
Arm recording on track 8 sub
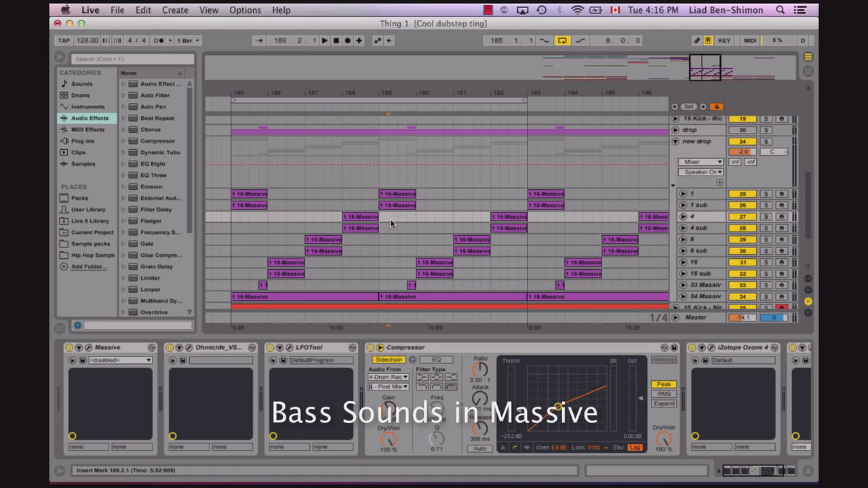[781, 251]
